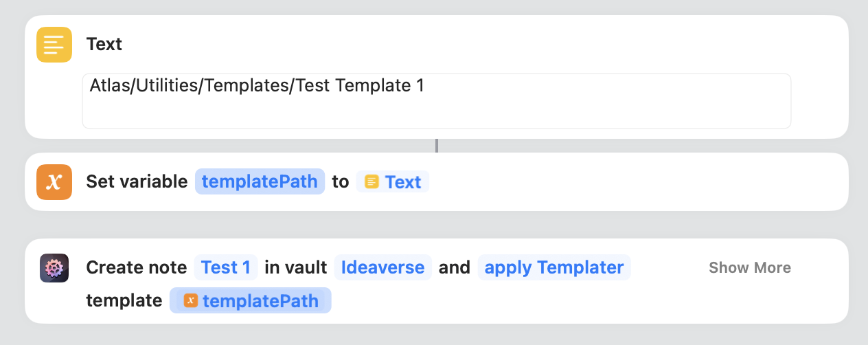
Task: Click into the Atlas/Utilities/Templates text field
Action: coord(436,100)
